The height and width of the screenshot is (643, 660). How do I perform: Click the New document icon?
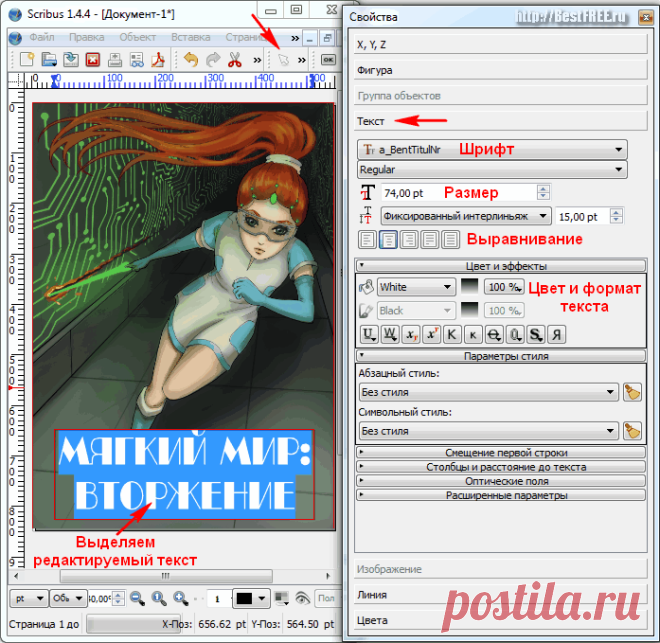27,59
